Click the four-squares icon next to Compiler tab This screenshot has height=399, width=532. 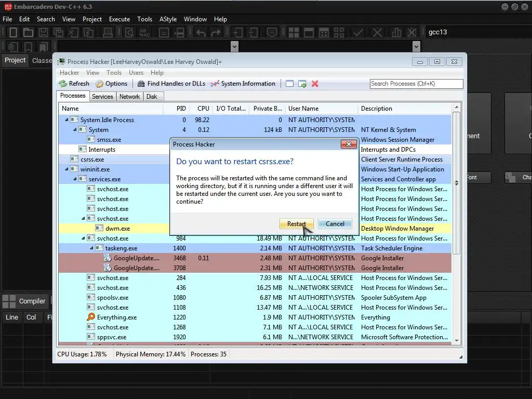(9, 301)
